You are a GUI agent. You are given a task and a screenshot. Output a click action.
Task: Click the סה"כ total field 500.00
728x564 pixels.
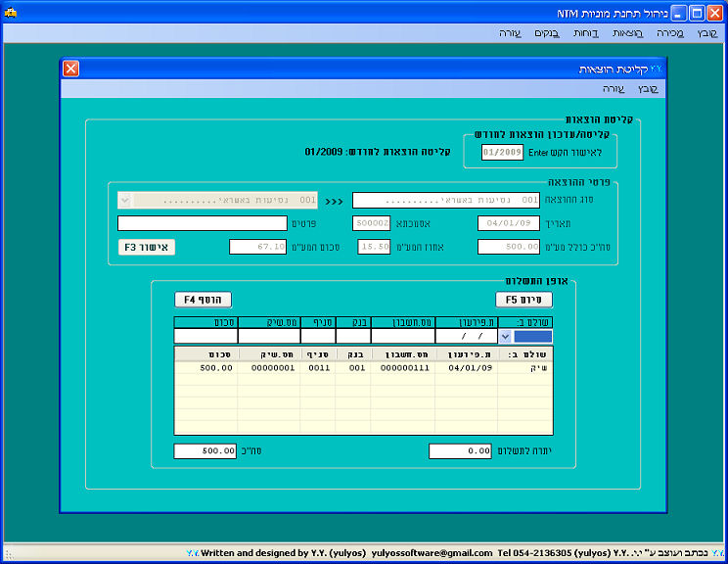(205, 451)
